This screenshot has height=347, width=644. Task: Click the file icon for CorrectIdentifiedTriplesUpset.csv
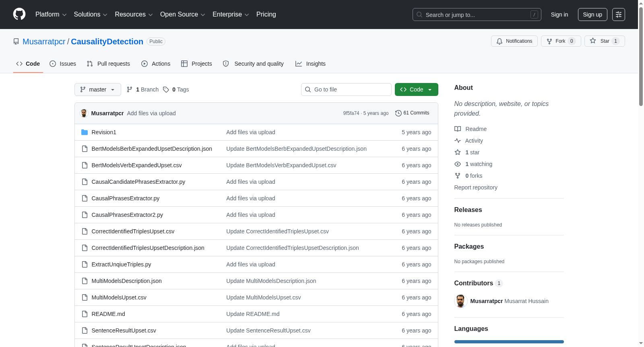85,231
